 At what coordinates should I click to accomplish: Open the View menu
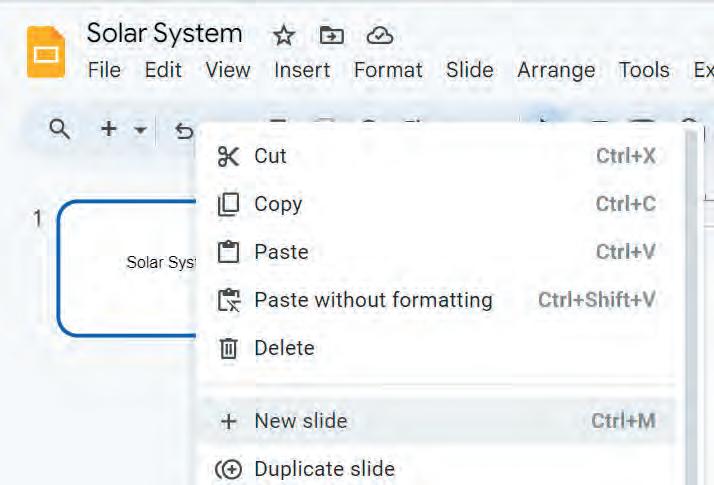tap(228, 70)
